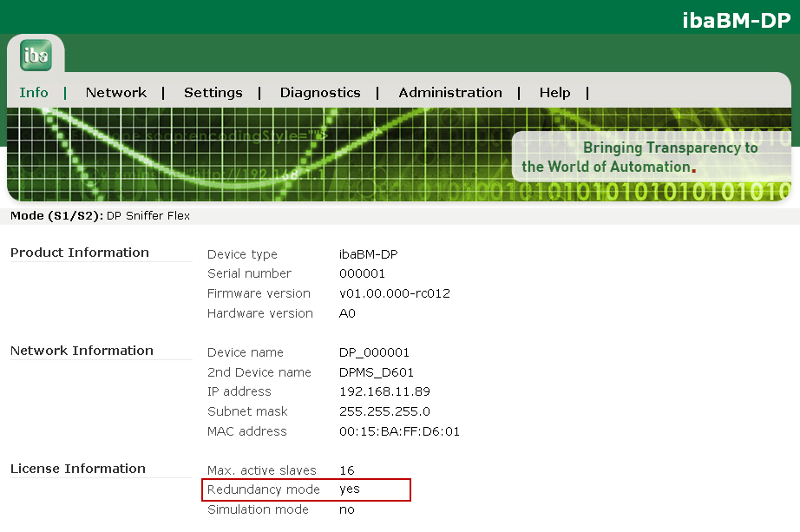Click the iba logo icon
The image size is (800, 532).
click(36, 56)
